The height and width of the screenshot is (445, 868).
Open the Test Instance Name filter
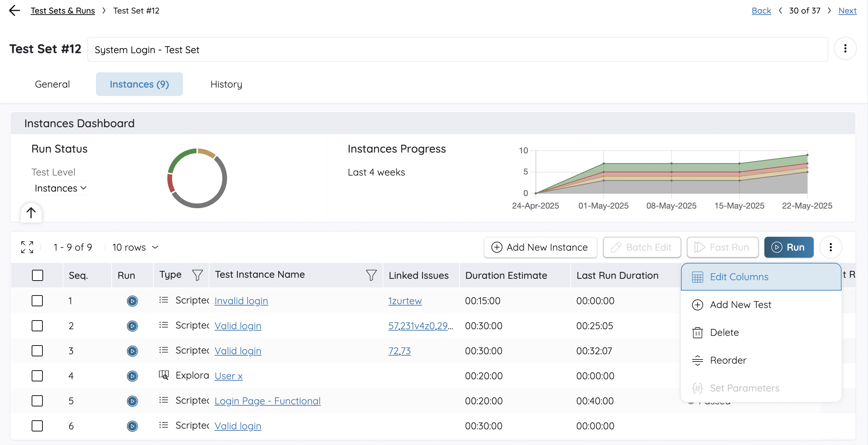pyautogui.click(x=371, y=275)
